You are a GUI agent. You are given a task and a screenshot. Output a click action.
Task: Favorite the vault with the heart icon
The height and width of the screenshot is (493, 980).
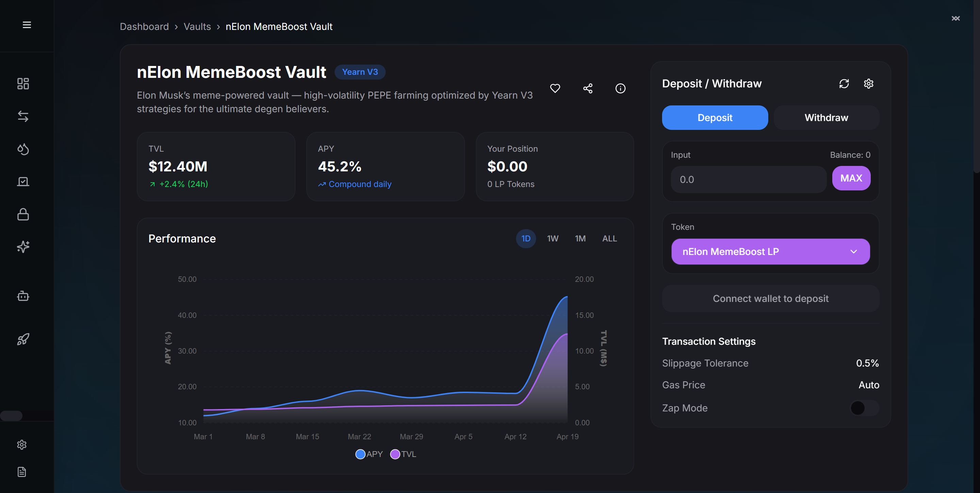click(x=555, y=88)
